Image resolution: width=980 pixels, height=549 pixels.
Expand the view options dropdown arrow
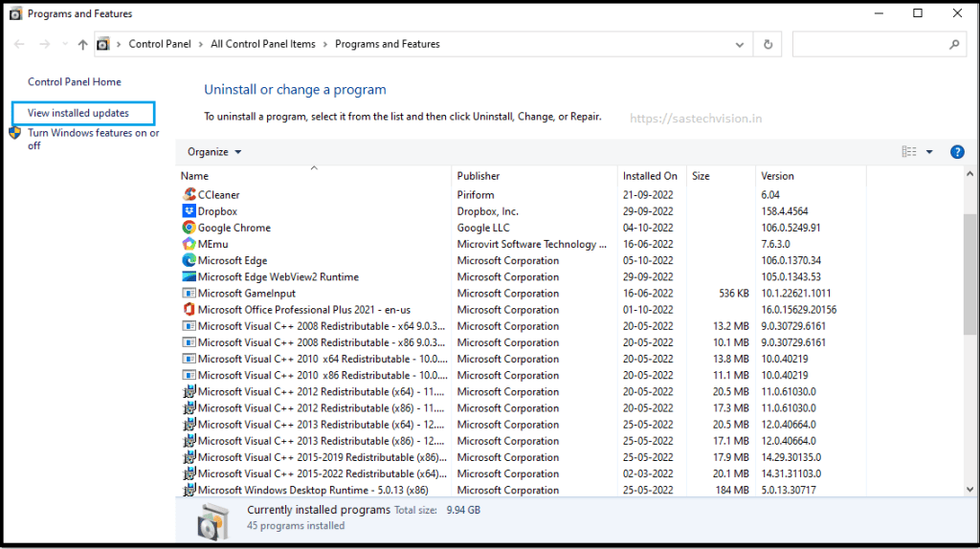(x=929, y=152)
